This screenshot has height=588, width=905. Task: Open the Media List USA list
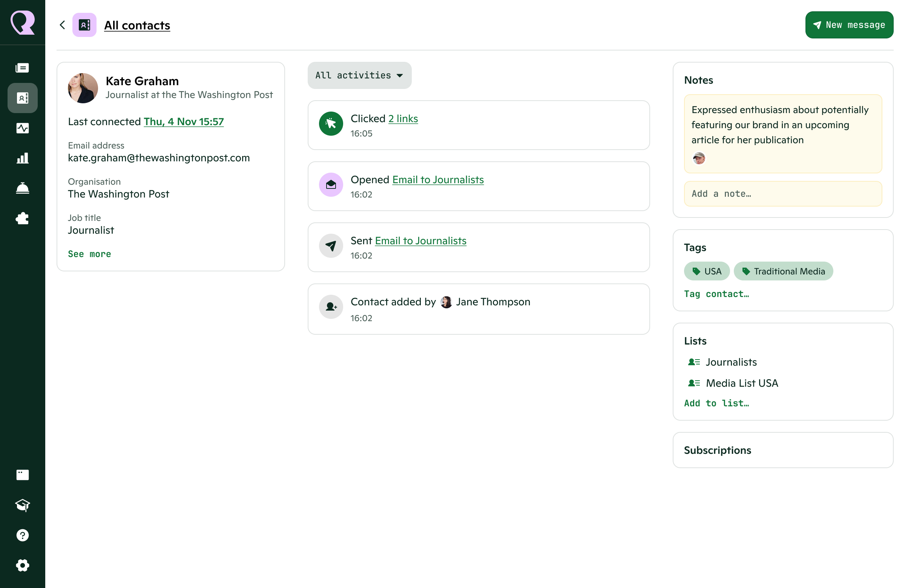pos(741,383)
